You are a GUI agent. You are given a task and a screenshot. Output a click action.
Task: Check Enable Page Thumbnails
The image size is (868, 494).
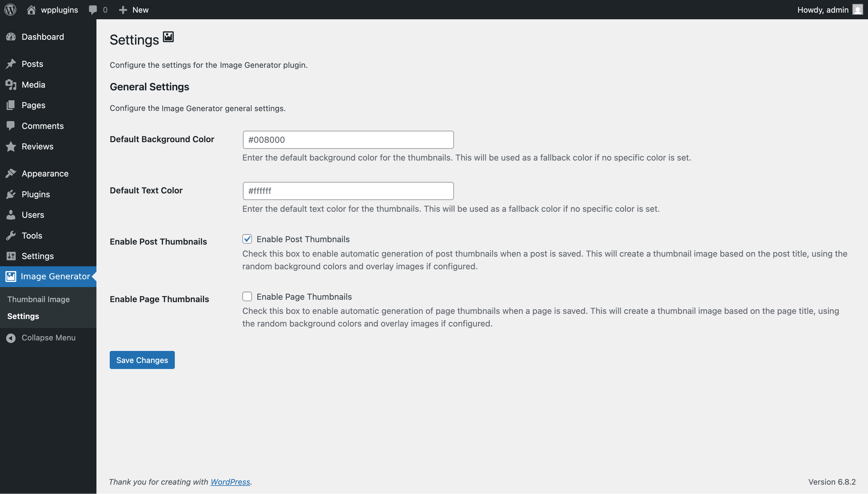(x=247, y=296)
